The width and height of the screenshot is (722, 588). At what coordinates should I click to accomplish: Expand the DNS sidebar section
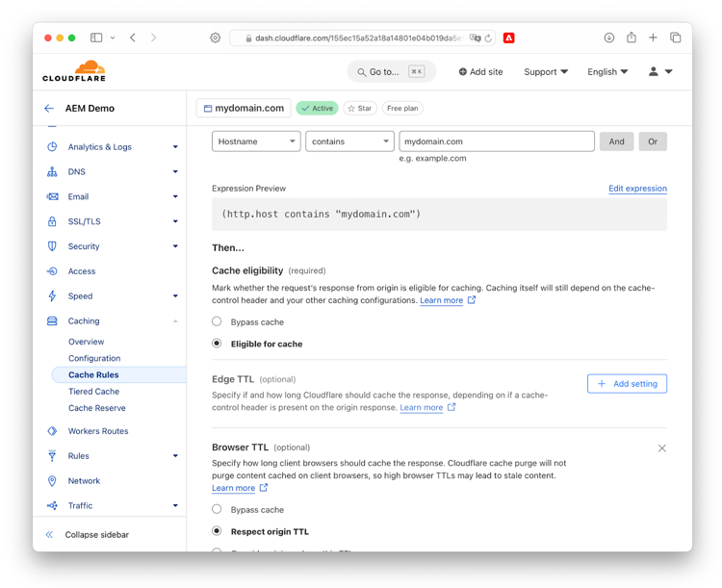tap(175, 171)
